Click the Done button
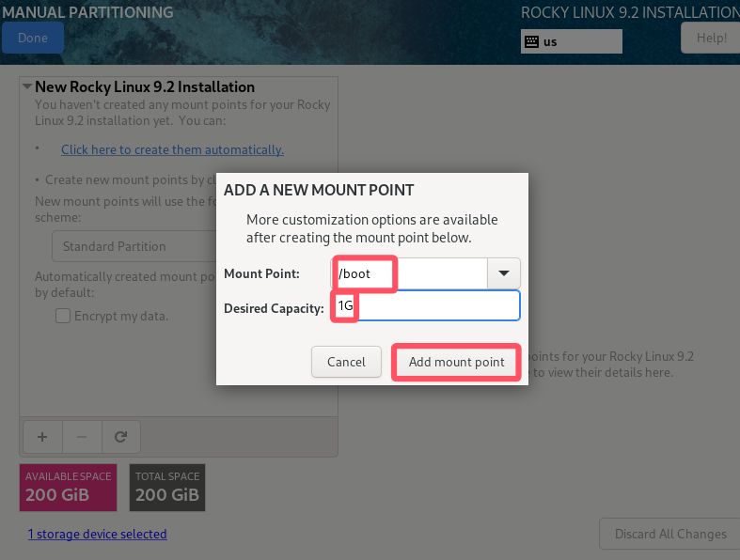This screenshot has height=560, width=740. tap(33, 38)
